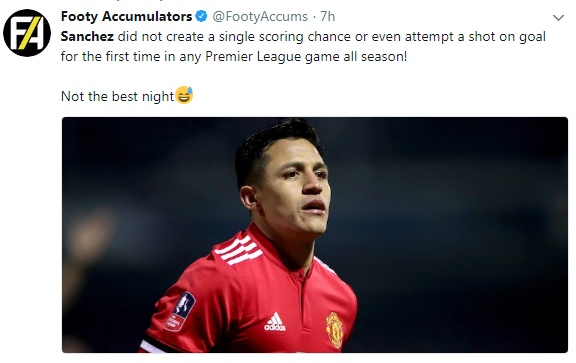Viewport: 576px width, 363px height.
Task: Open the Footy Accumulators profile avatar
Action: pos(27,33)
